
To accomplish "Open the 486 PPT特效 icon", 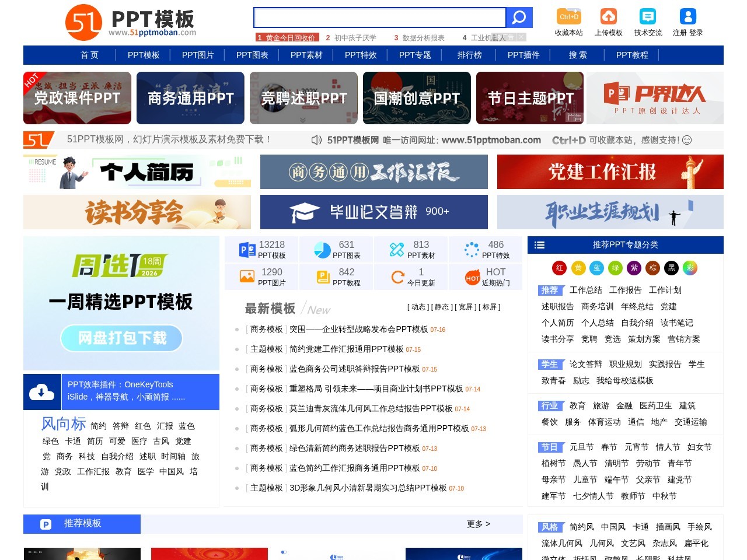I will (472, 250).
